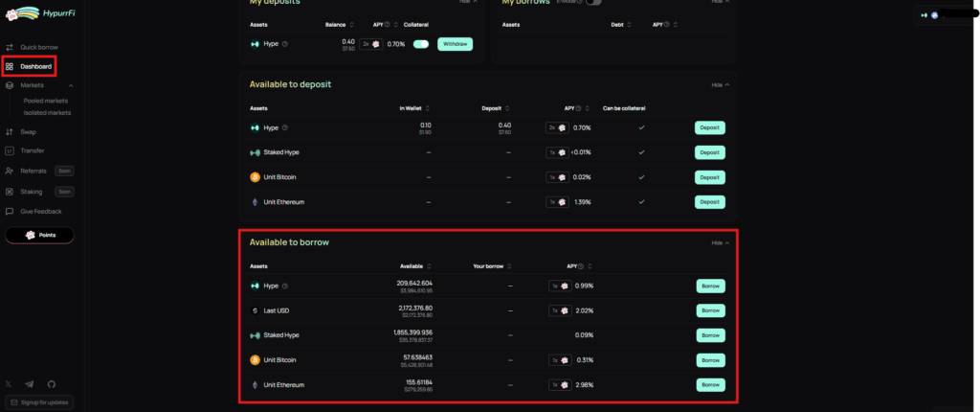Sort My deposits by Balance
The width and height of the screenshot is (980, 412).
click(x=352, y=25)
